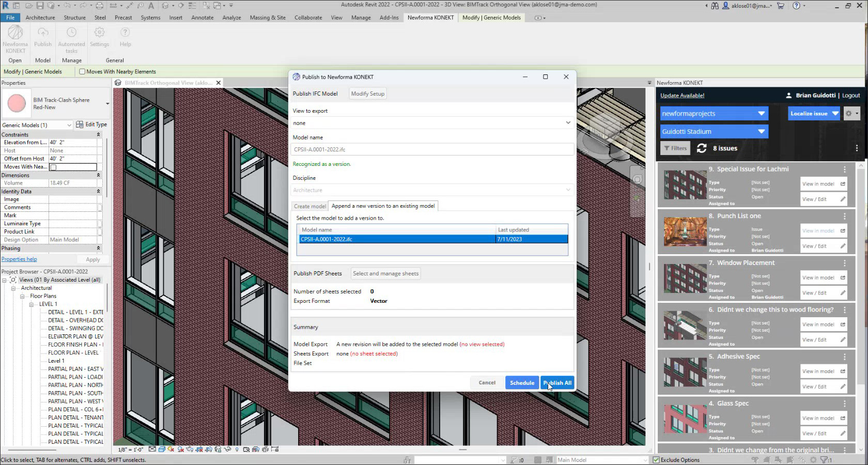Collapse the Constraints section in Properties
The height and width of the screenshot is (465, 868).
click(98, 135)
